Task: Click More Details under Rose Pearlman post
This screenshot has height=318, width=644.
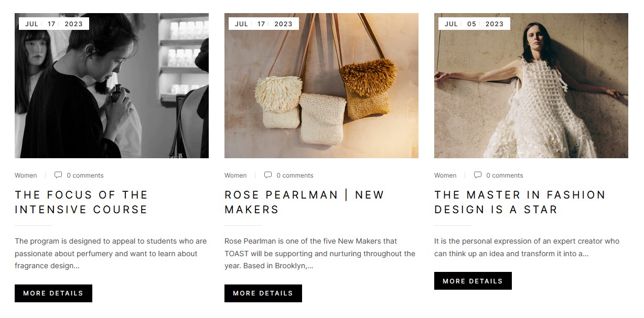Action: 263,293
